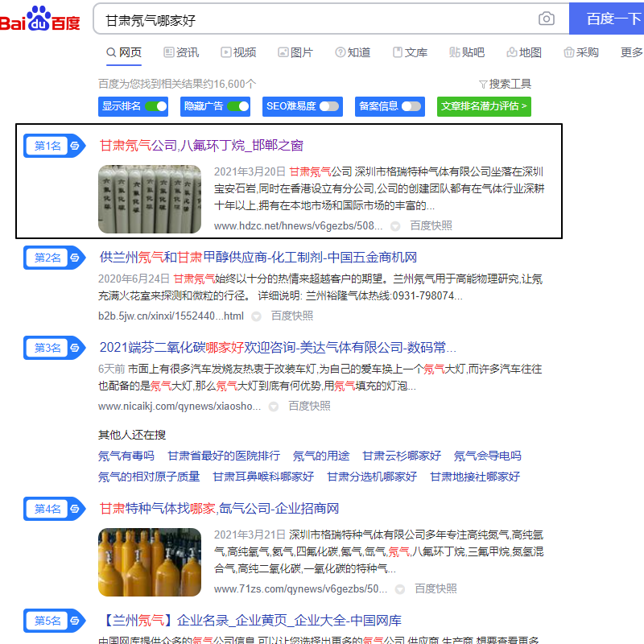Switch to 贴吧 tab
The height and width of the screenshot is (644, 644).
(467, 52)
